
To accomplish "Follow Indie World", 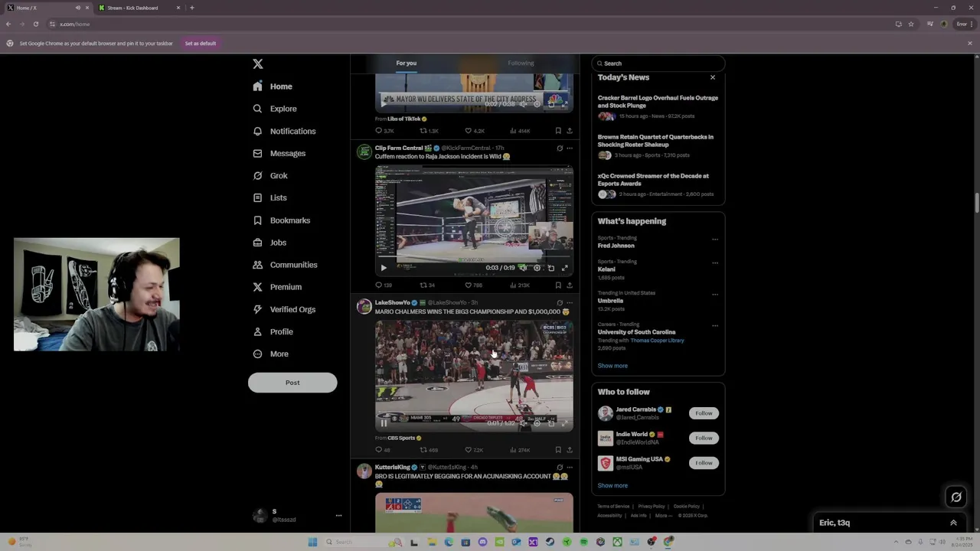I will tap(704, 438).
